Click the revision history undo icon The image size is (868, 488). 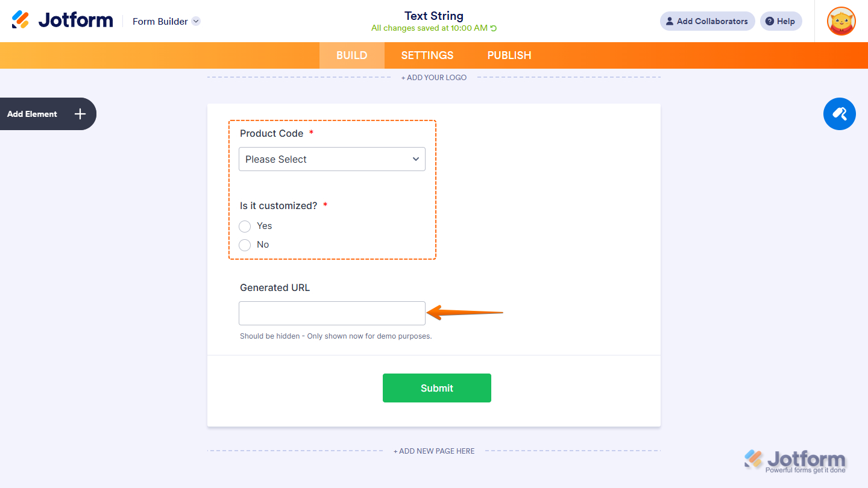tap(492, 28)
